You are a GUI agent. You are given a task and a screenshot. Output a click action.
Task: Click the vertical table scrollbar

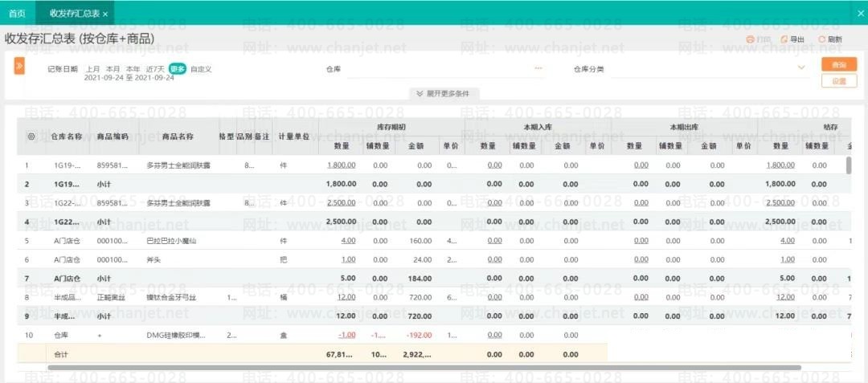(848, 165)
